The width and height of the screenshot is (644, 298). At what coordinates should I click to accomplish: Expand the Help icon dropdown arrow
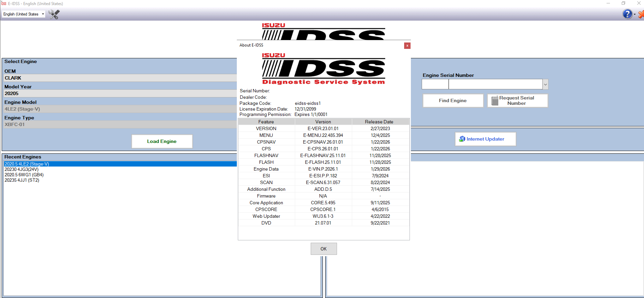635,14
